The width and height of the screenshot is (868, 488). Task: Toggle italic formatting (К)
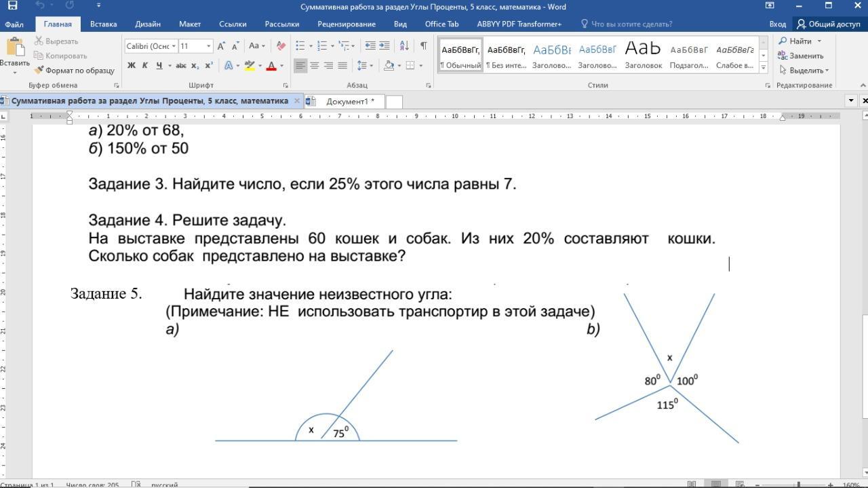144,66
